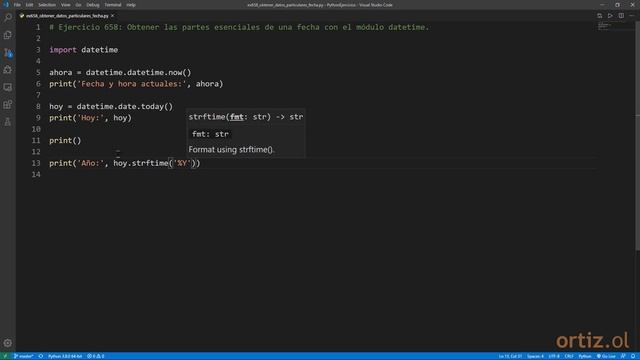Viewport: 640px width, 360px height.
Task: Open the editor More Actions ellipsis
Action: [632, 16]
